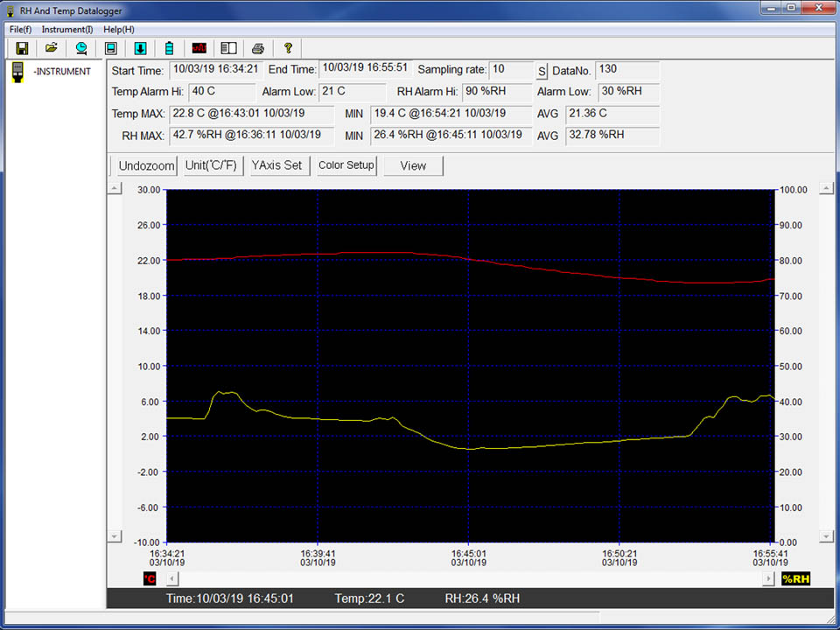Image resolution: width=840 pixels, height=630 pixels.
Task: Click the RH MIN field with @16:45:11
Action: click(x=451, y=136)
